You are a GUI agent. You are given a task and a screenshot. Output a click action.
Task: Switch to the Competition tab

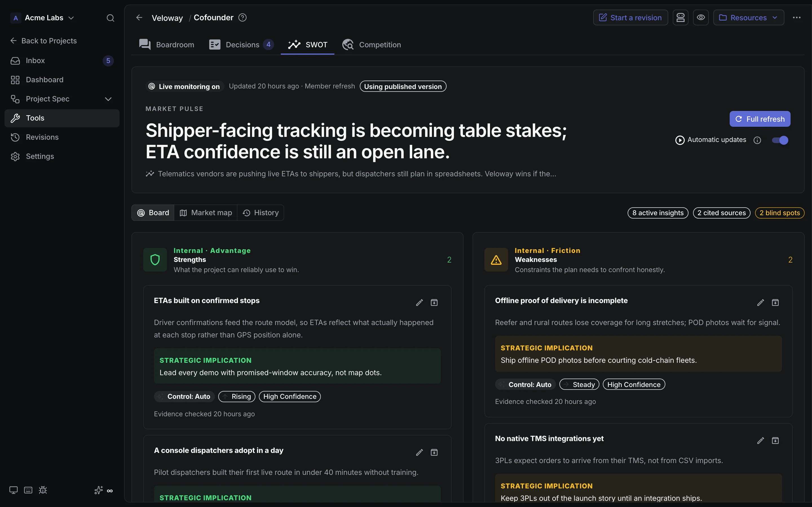(371, 45)
